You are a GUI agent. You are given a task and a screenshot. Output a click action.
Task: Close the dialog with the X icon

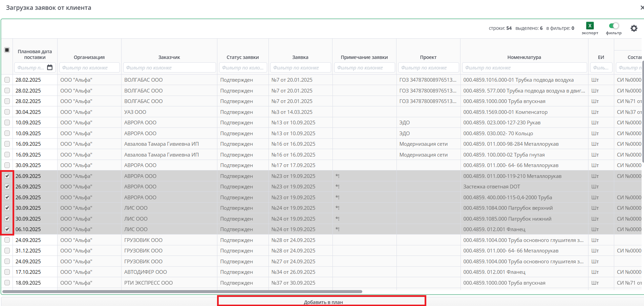pos(642,7)
